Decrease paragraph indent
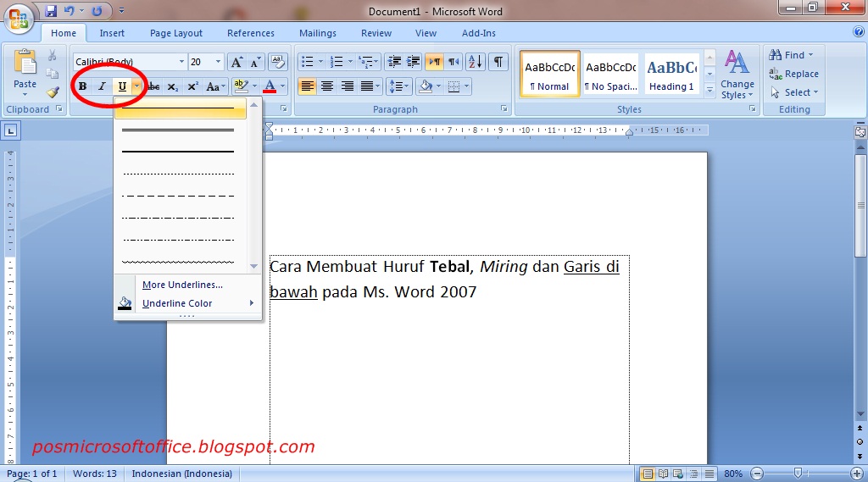This screenshot has height=482, width=868. pyautogui.click(x=394, y=62)
